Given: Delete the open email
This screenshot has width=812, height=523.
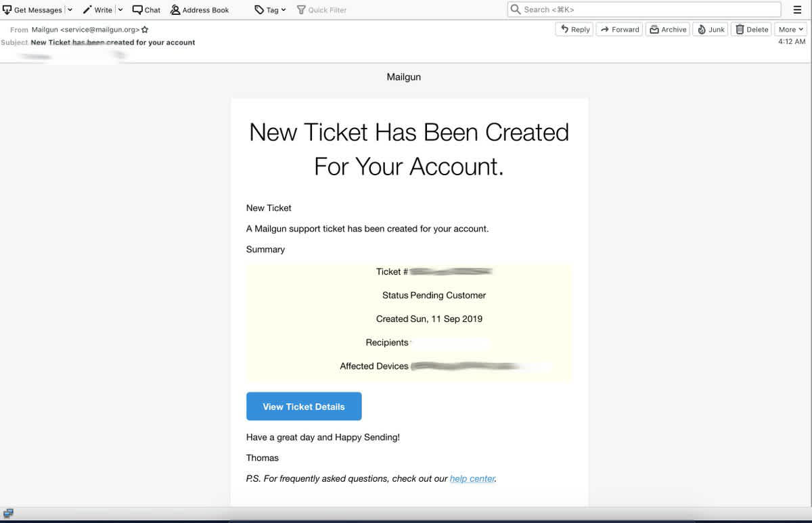Looking at the screenshot, I should click(751, 29).
